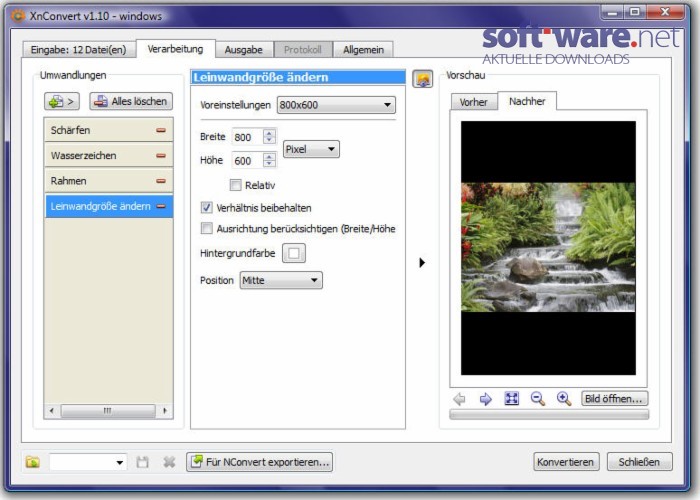Increase Höhe with the up stepper arrow
The image size is (700, 500).
[x=269, y=157]
